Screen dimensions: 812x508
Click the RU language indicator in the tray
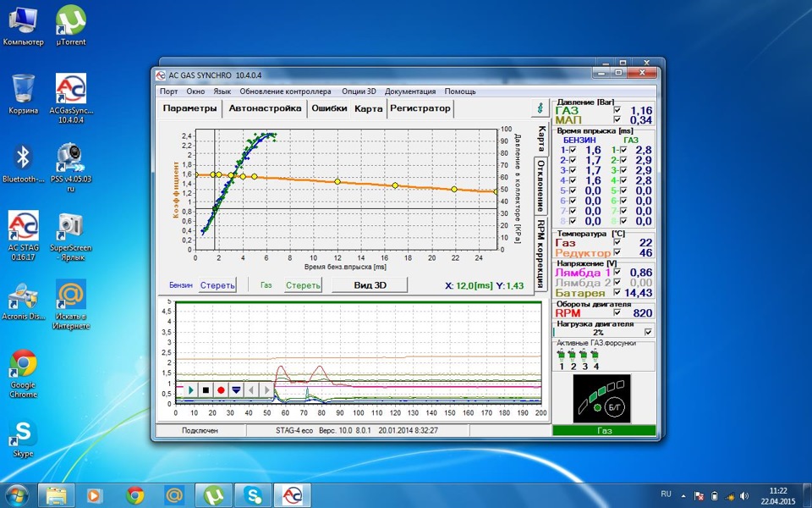[x=666, y=494]
